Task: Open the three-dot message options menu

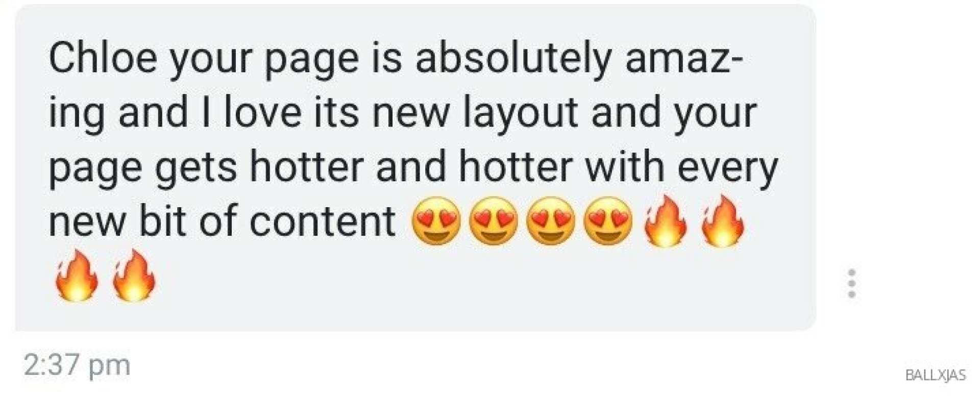Action: pos(851,283)
